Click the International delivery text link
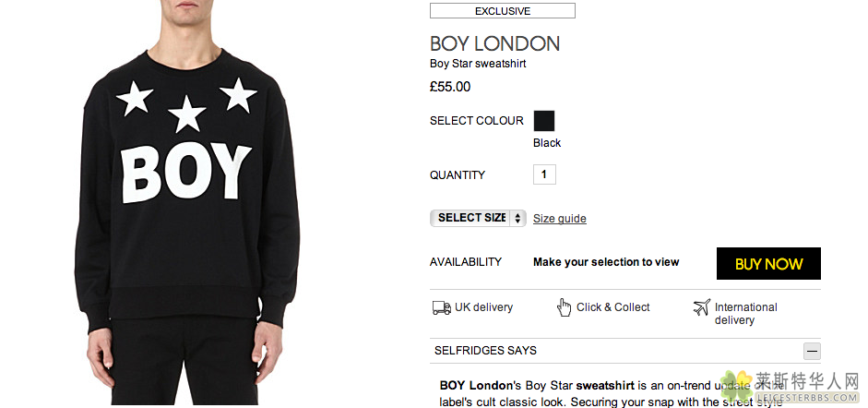 pyautogui.click(x=745, y=313)
